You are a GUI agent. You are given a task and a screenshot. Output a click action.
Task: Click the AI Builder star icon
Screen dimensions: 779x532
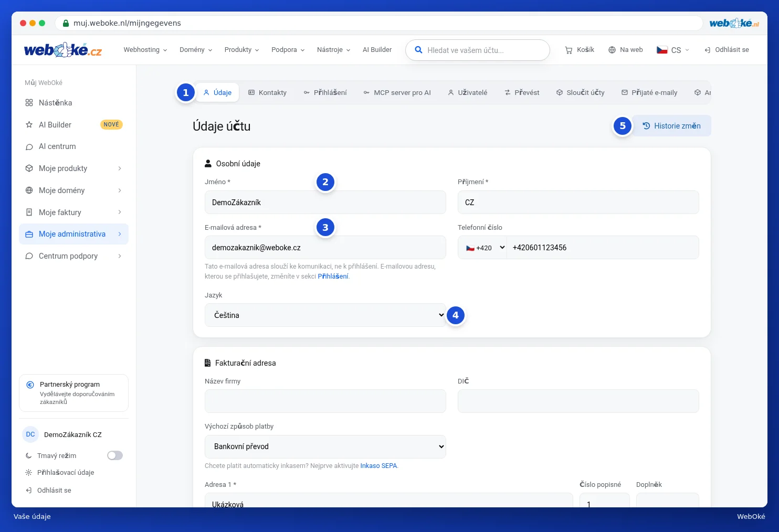pos(29,125)
